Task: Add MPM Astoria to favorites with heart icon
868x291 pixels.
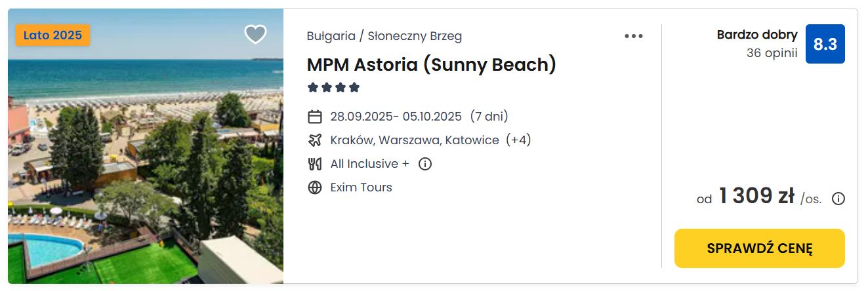Action: (x=255, y=34)
